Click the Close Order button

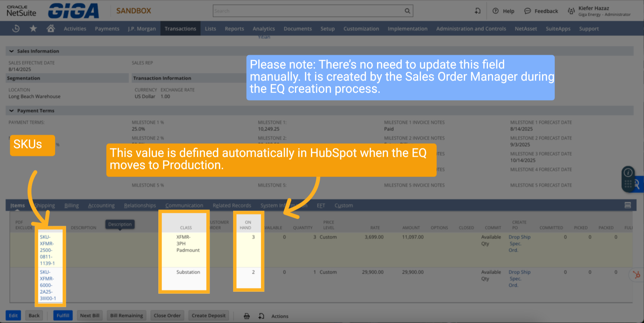[167, 316]
